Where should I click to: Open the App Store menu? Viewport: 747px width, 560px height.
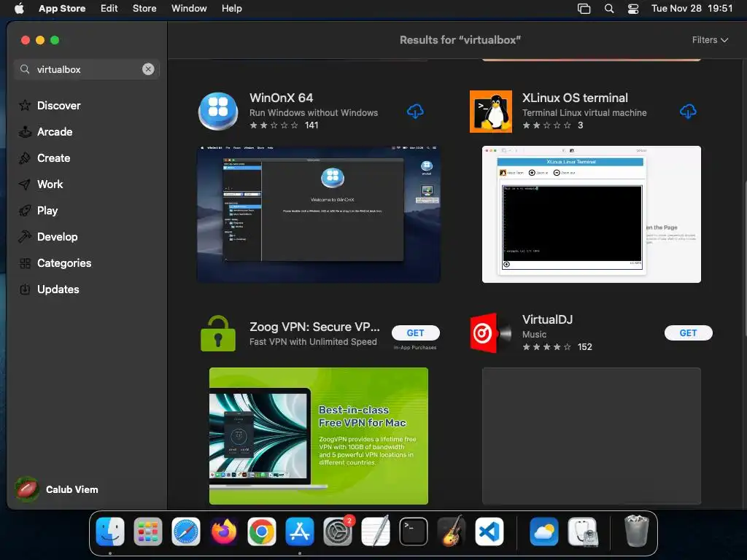[62, 8]
